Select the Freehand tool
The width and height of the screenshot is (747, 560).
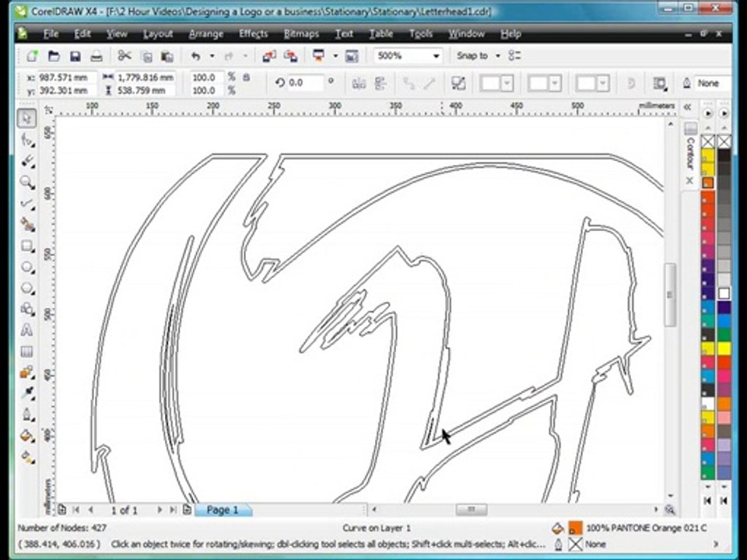(27, 203)
